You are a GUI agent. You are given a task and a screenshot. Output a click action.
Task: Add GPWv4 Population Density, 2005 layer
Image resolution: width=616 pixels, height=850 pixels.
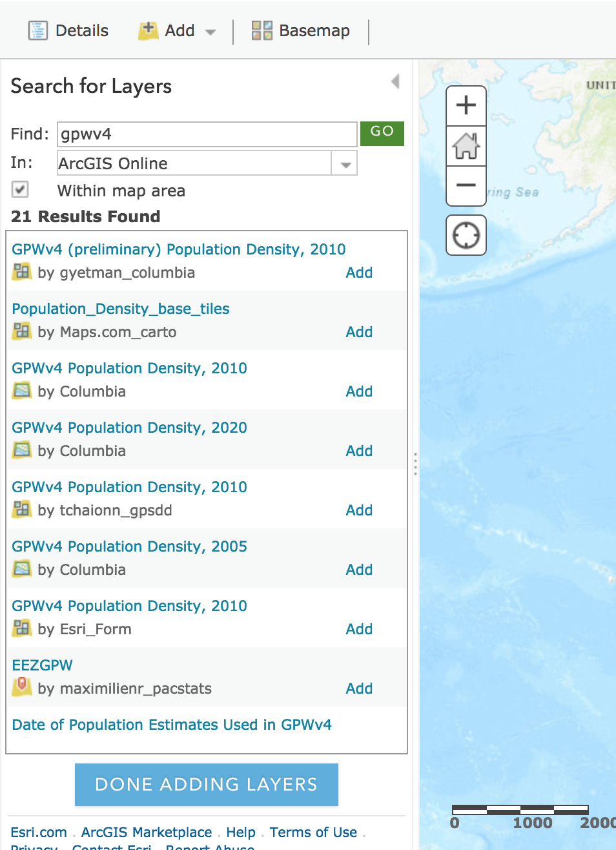pos(359,570)
